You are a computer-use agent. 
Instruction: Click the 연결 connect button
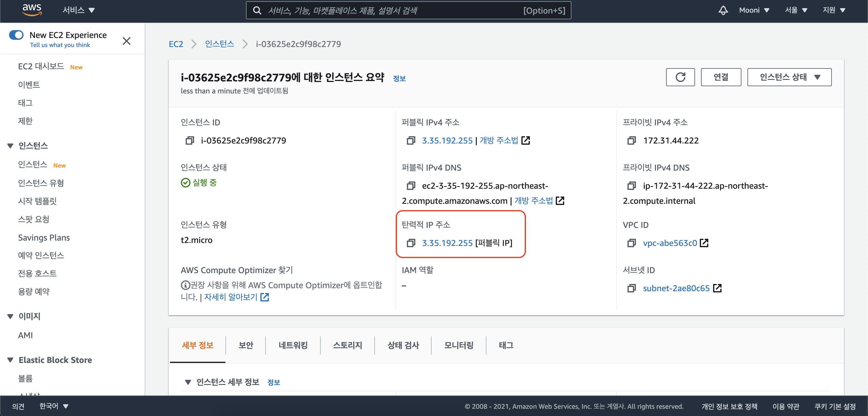click(x=720, y=77)
